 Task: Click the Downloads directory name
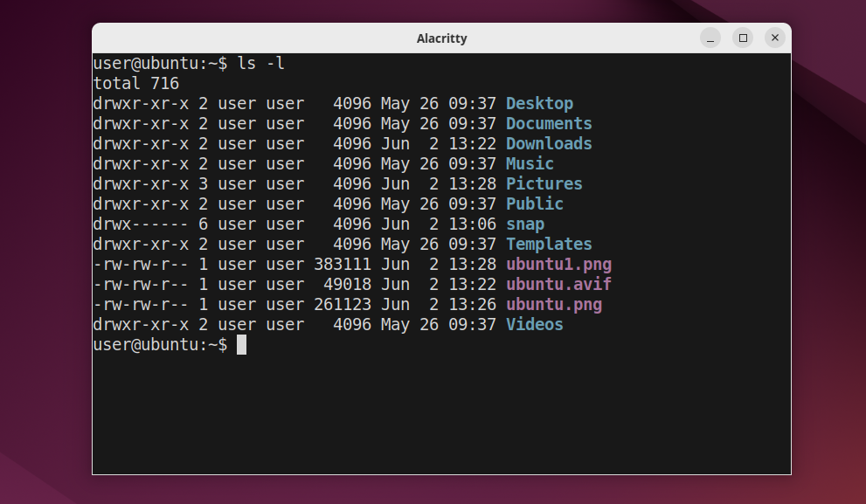[549, 144]
